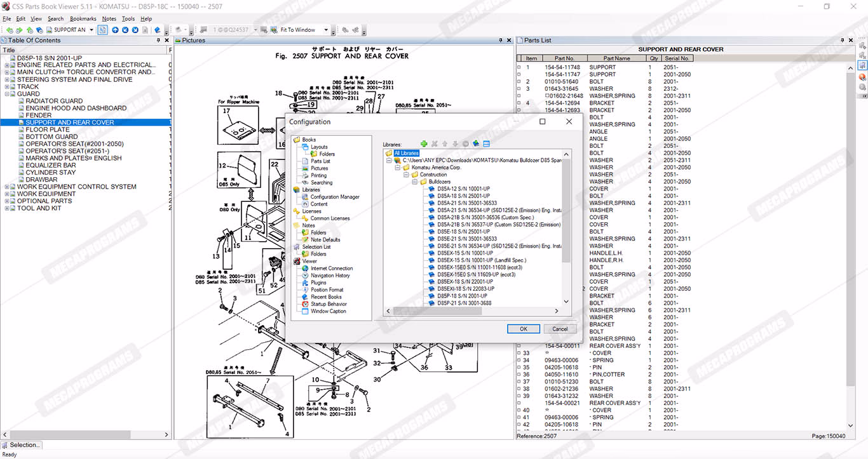Select Startup Behavior in the configuration tree
The image size is (868, 459).
click(329, 304)
